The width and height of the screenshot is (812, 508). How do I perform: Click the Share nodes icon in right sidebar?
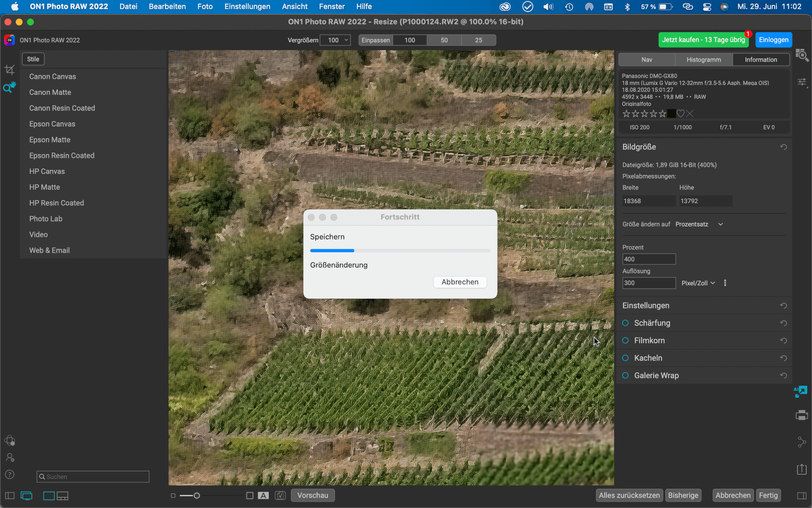click(x=801, y=442)
